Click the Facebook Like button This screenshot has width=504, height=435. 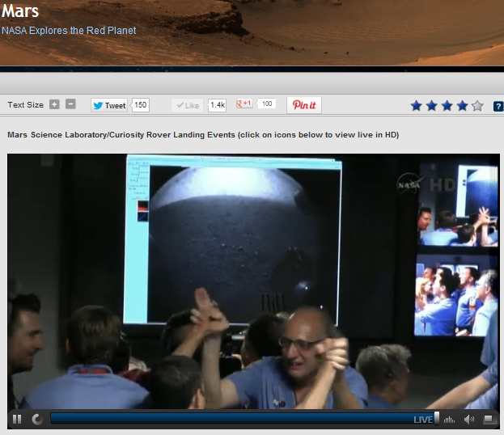(x=187, y=105)
